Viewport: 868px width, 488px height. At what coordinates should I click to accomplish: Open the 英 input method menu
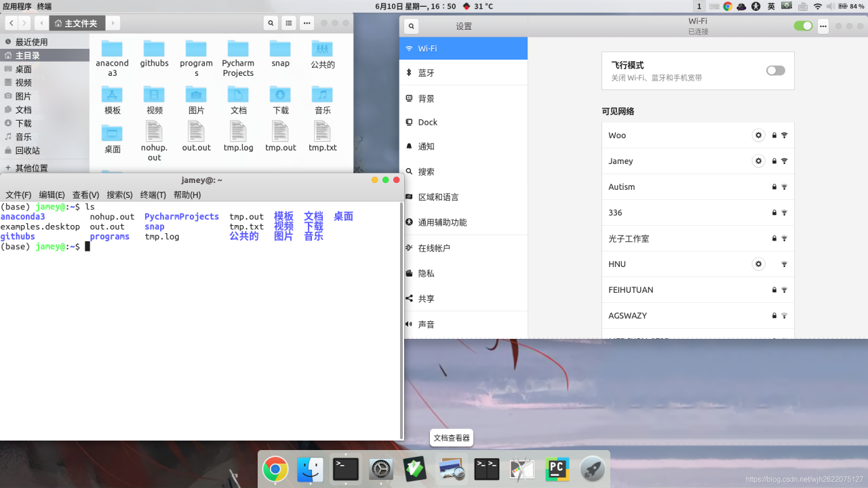coord(771,6)
